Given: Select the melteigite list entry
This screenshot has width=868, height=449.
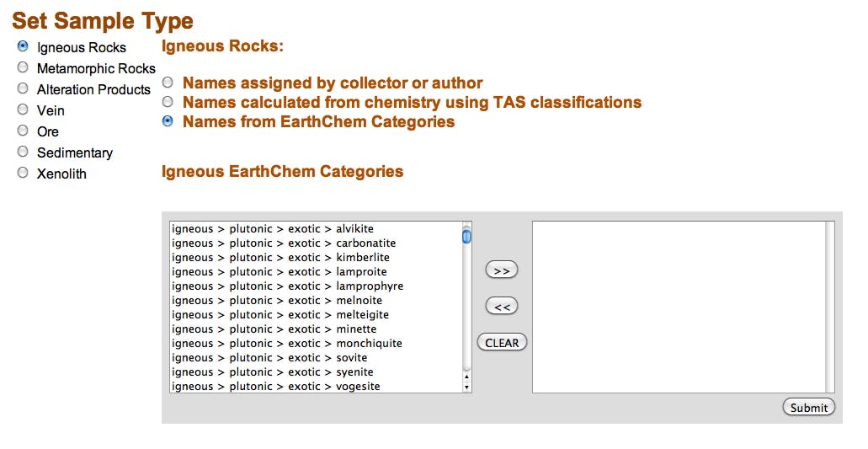Looking at the screenshot, I should (316, 315).
